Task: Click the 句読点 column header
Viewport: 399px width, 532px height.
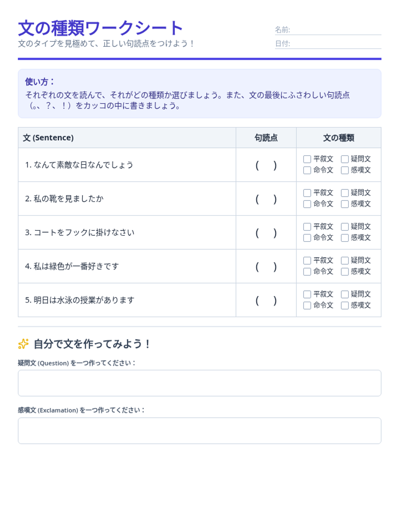Action: click(266, 138)
